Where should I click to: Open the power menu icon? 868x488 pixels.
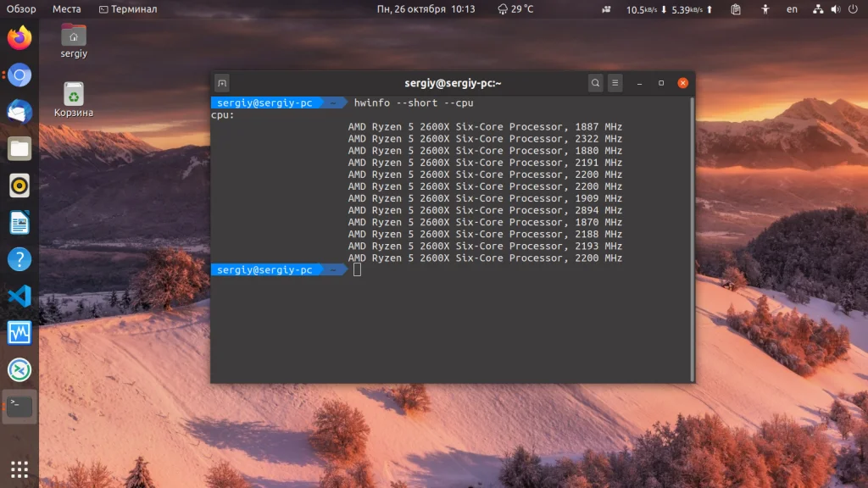pos(853,8)
